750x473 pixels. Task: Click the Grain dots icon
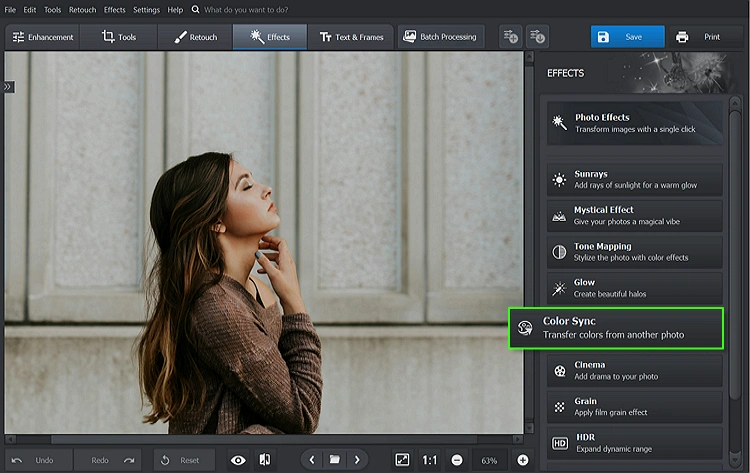click(559, 407)
